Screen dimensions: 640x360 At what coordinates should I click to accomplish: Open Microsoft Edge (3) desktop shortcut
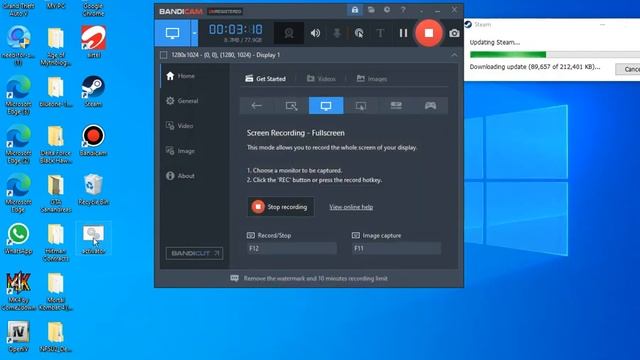coord(18,95)
